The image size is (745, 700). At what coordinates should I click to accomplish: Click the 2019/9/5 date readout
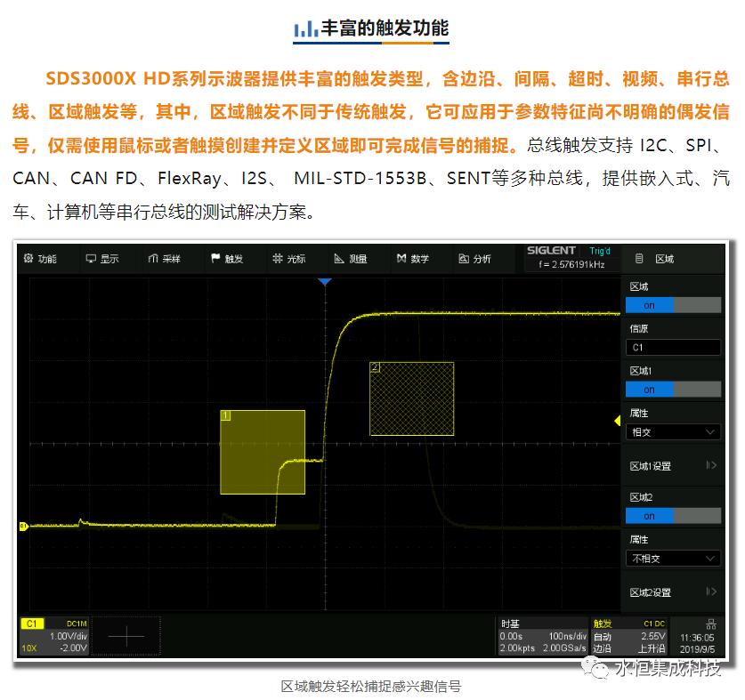(x=697, y=649)
